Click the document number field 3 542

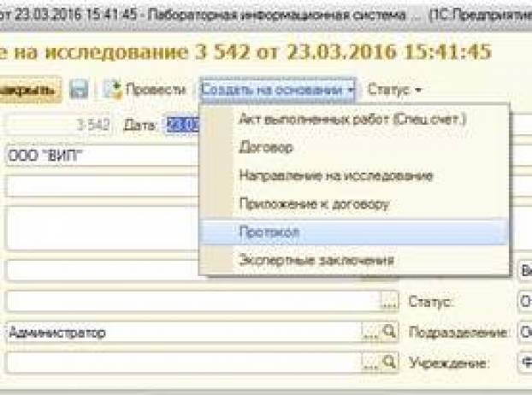[60, 125]
